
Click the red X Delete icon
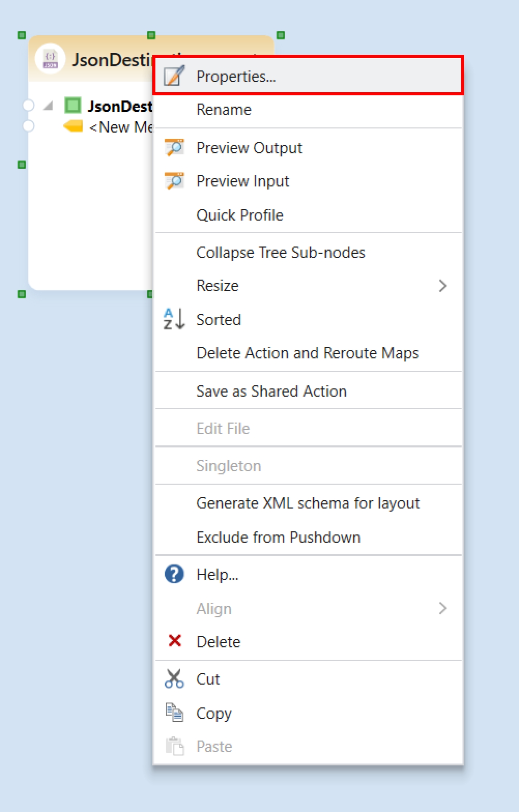point(175,641)
